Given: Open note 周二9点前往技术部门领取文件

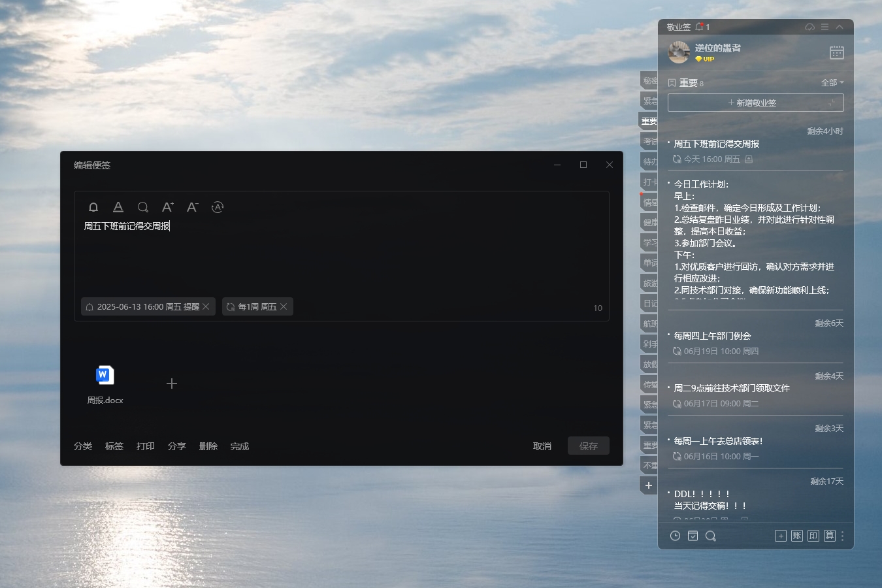Looking at the screenshot, I should tap(732, 388).
